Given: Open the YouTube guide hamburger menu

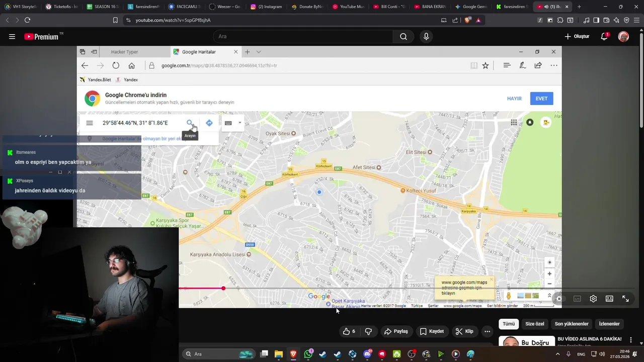Looking at the screenshot, I should [x=12, y=37].
